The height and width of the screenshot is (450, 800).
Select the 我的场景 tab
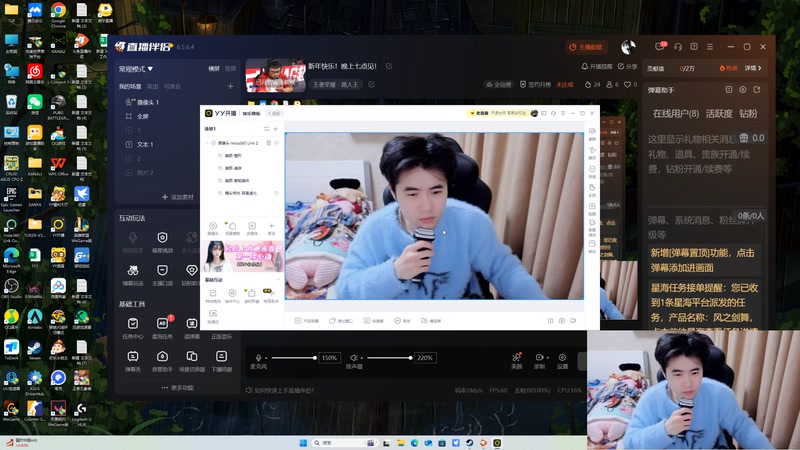coord(130,86)
